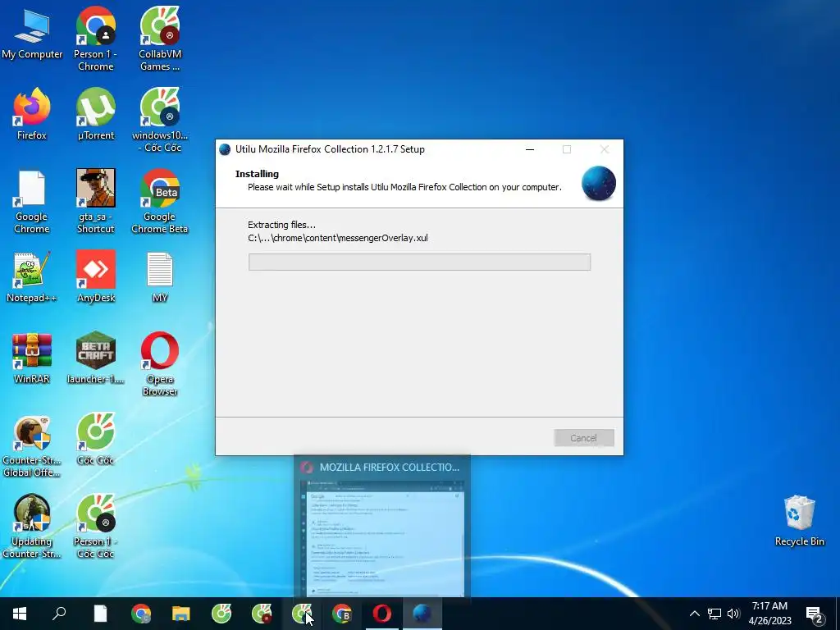The width and height of the screenshot is (840, 630).
Task: Launch Firefox from the desktop
Action: pyautogui.click(x=32, y=115)
